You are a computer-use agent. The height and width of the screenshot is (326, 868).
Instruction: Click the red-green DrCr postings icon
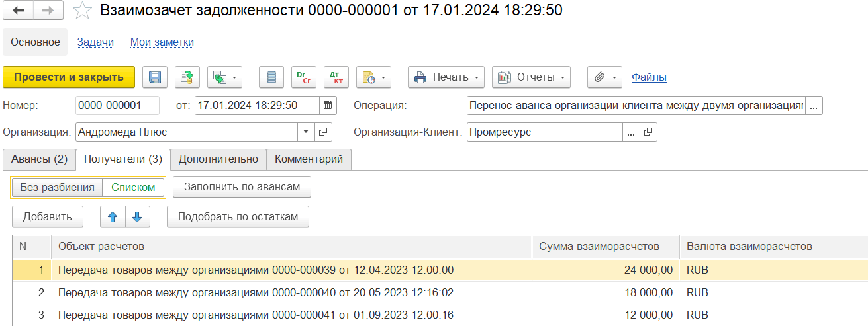304,77
